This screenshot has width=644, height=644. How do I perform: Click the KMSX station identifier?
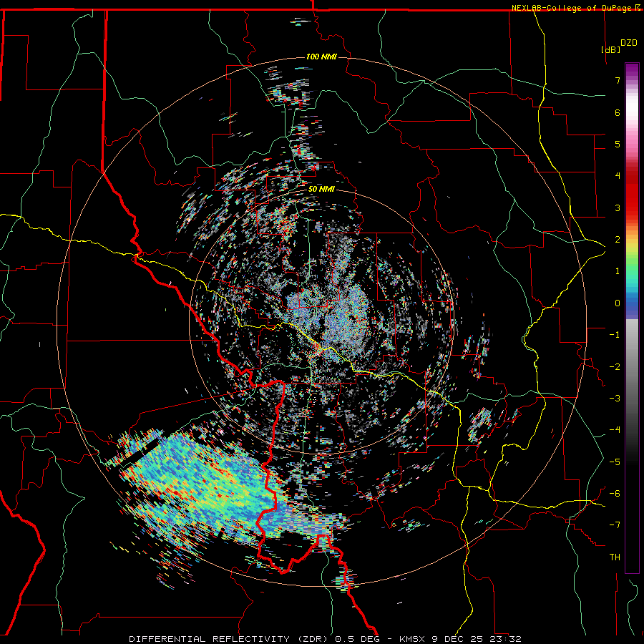pos(412,639)
